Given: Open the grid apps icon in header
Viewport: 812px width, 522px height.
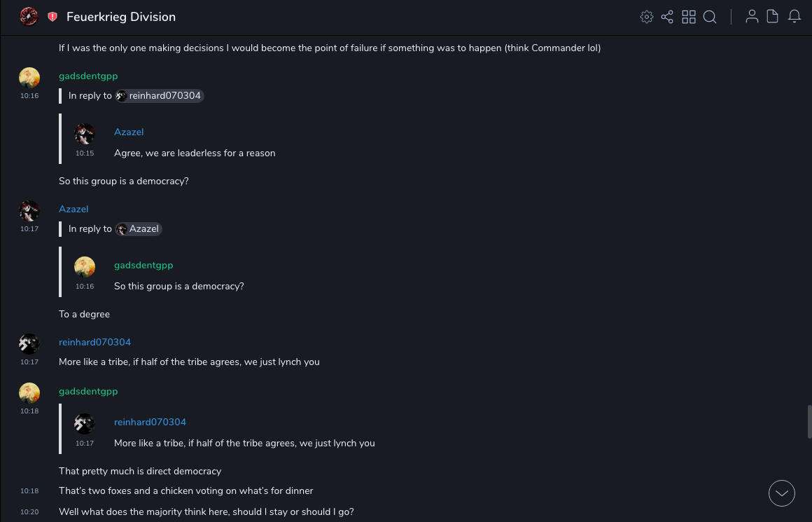Looking at the screenshot, I should [x=689, y=17].
